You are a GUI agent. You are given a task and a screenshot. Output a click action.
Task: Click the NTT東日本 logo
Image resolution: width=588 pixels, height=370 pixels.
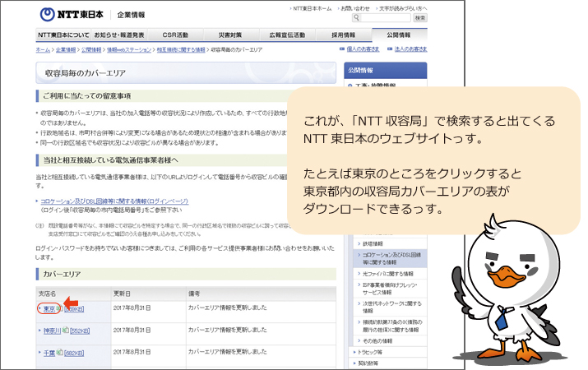tap(72, 15)
